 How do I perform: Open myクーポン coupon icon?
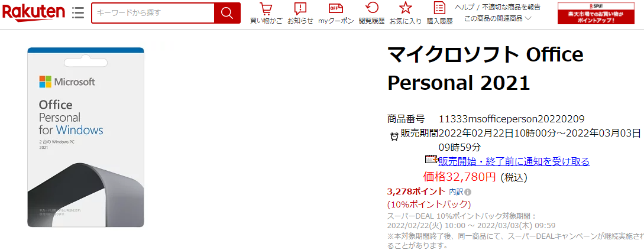[x=336, y=13]
